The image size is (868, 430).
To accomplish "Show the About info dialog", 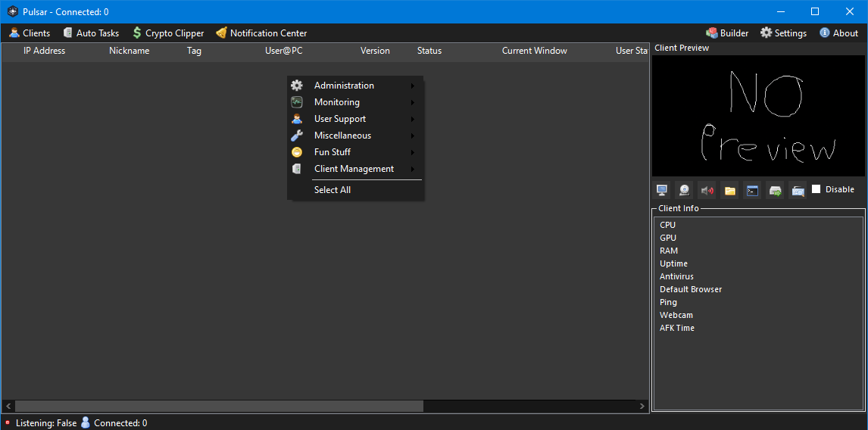I will coord(839,33).
